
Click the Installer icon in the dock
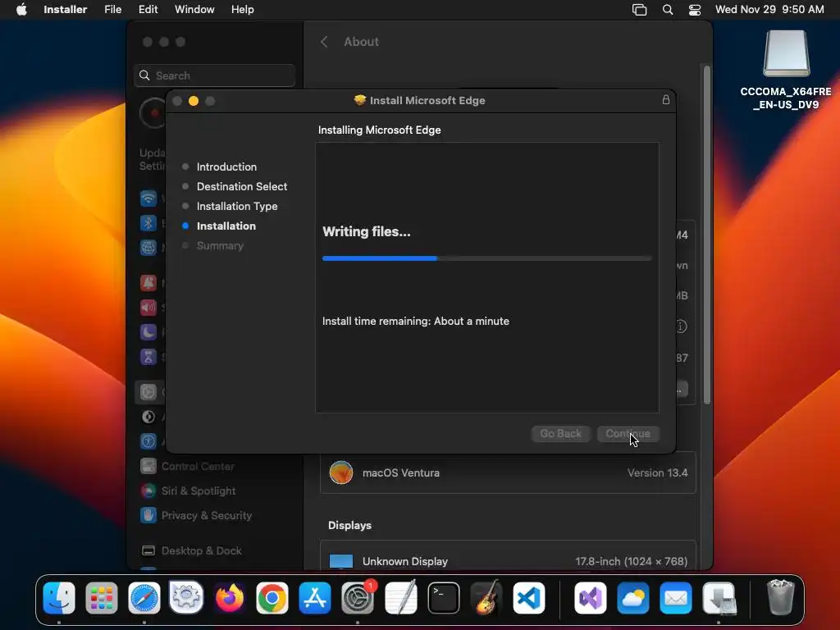[x=719, y=597]
